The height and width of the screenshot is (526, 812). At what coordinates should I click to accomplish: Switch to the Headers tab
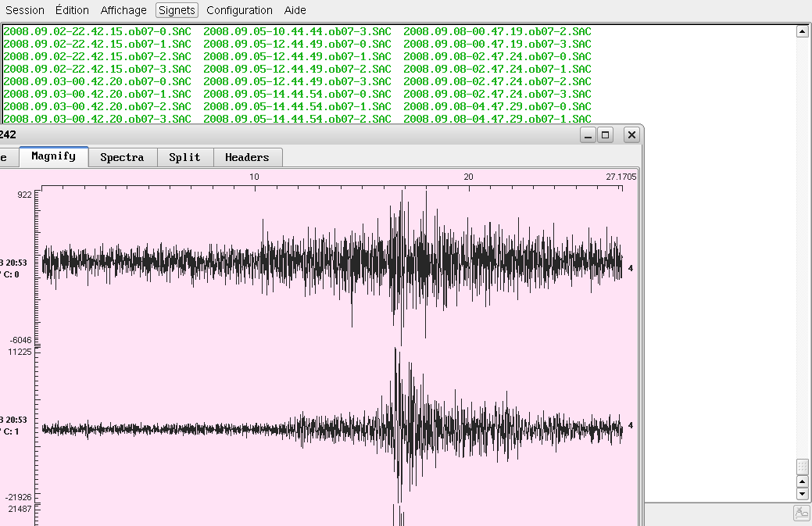pos(247,157)
